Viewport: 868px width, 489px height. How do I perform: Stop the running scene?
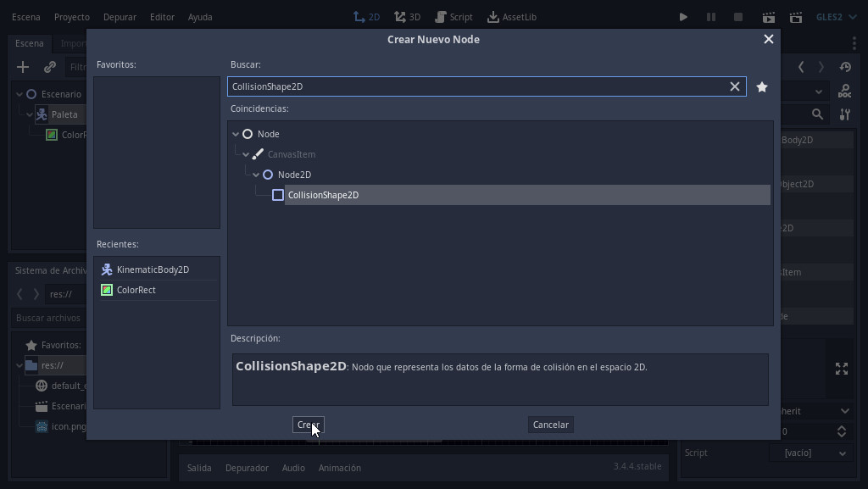(x=738, y=17)
